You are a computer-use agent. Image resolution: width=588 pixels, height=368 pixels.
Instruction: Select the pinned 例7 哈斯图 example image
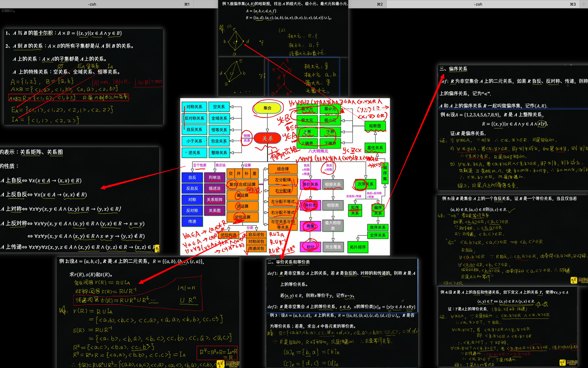[x=283, y=29]
